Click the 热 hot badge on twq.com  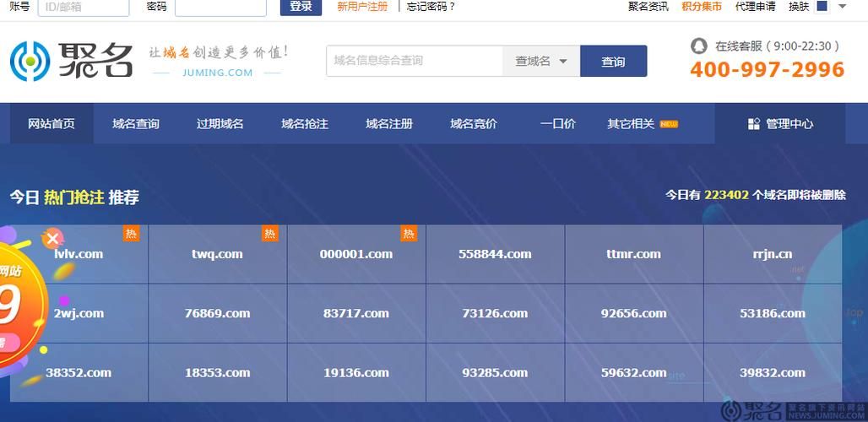pyautogui.click(x=269, y=234)
